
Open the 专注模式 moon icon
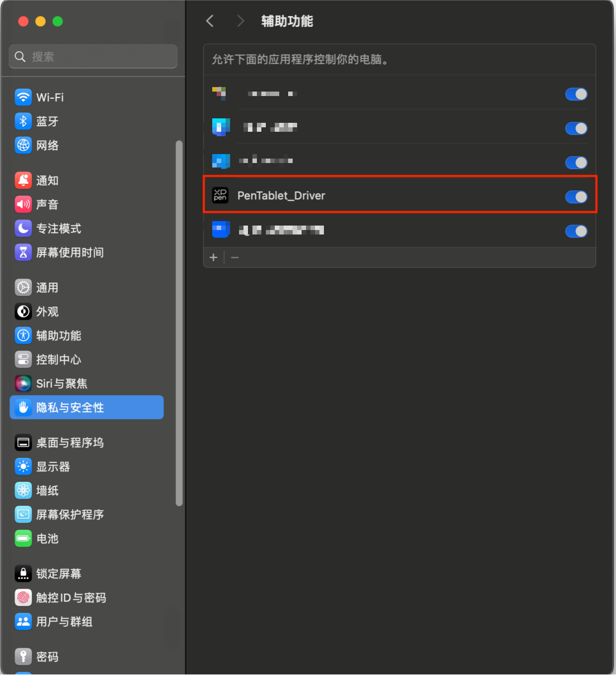click(23, 228)
